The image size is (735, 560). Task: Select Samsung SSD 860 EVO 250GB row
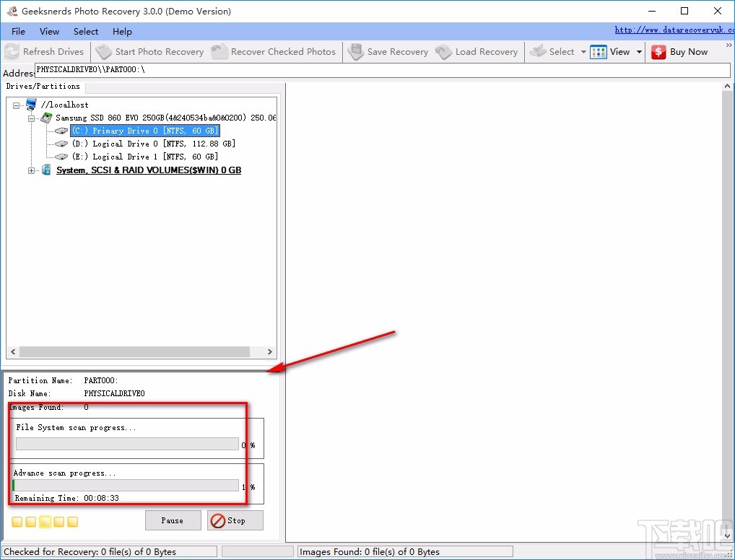click(x=165, y=118)
